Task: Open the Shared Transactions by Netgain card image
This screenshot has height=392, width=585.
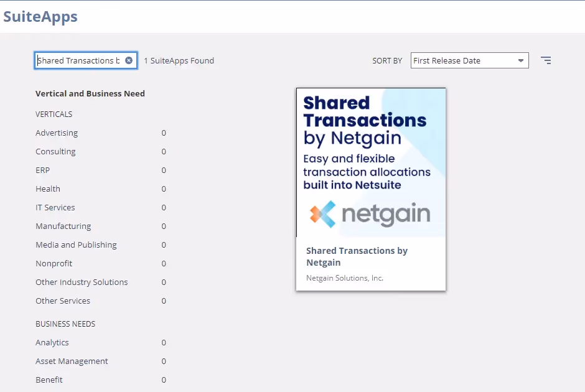Action: [371, 162]
